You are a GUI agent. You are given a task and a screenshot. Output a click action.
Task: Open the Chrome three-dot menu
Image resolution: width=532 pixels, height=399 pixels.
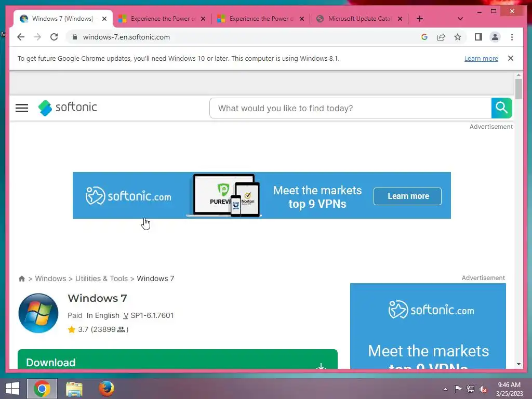pyautogui.click(x=512, y=37)
